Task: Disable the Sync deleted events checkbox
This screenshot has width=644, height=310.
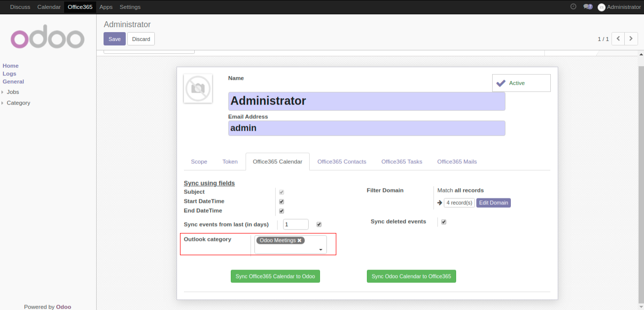Action: tap(444, 222)
